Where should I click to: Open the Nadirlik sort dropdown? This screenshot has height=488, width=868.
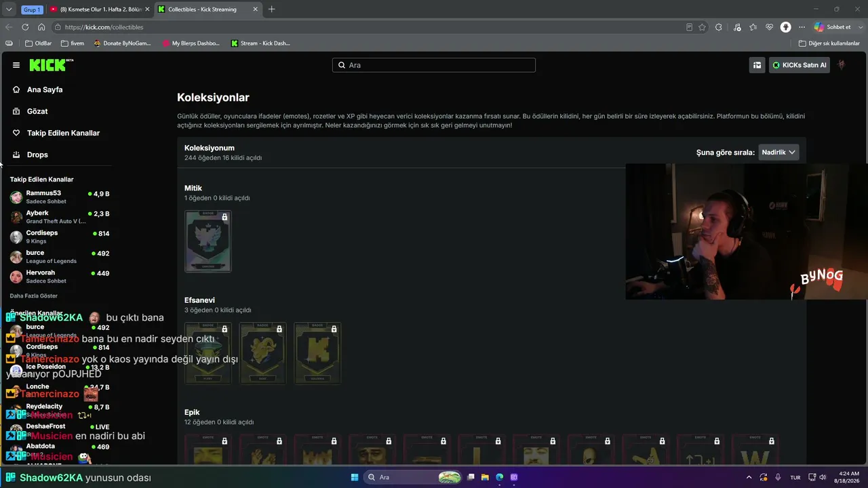(778, 152)
